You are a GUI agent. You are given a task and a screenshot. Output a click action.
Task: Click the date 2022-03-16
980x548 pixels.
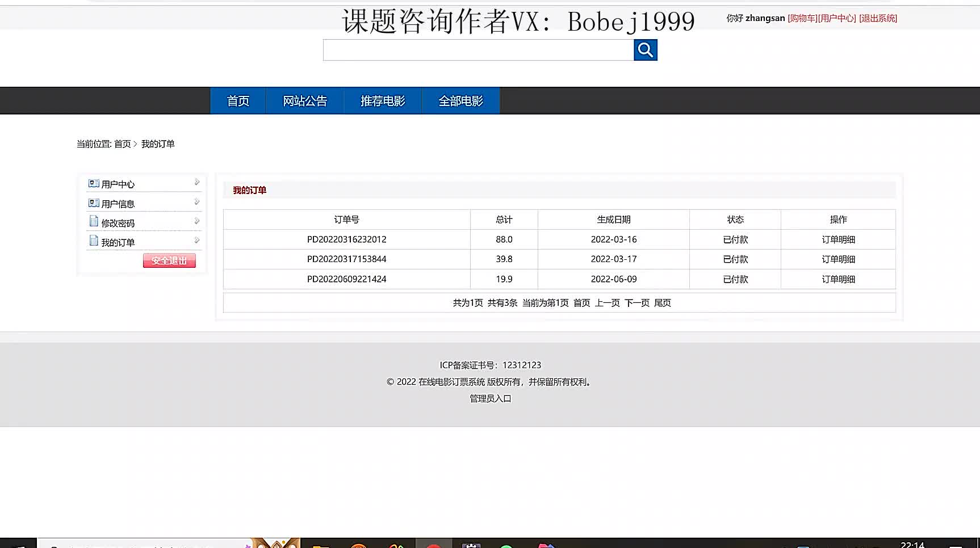613,239
